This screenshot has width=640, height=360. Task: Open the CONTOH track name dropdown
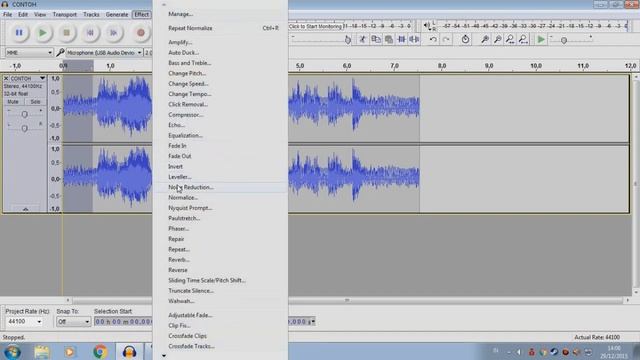42,78
